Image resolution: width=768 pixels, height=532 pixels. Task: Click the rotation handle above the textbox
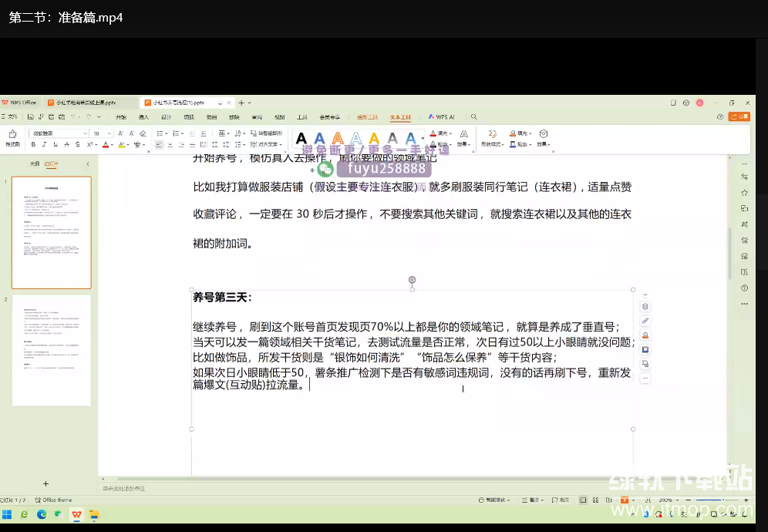tap(412, 280)
